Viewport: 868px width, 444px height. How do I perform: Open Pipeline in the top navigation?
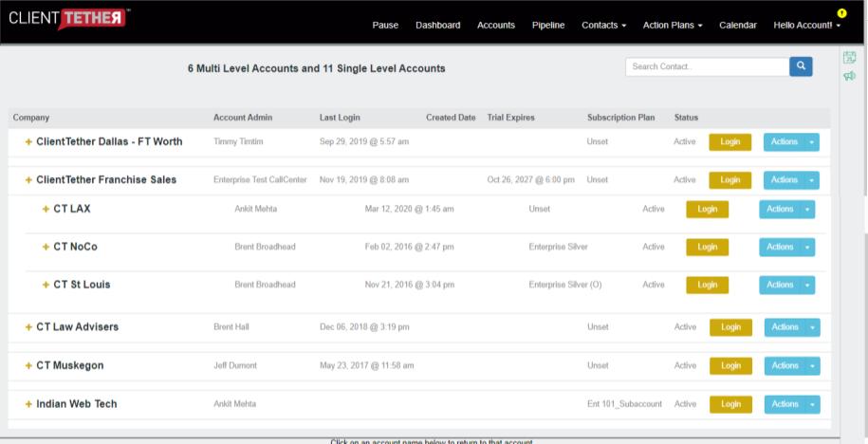coord(548,25)
